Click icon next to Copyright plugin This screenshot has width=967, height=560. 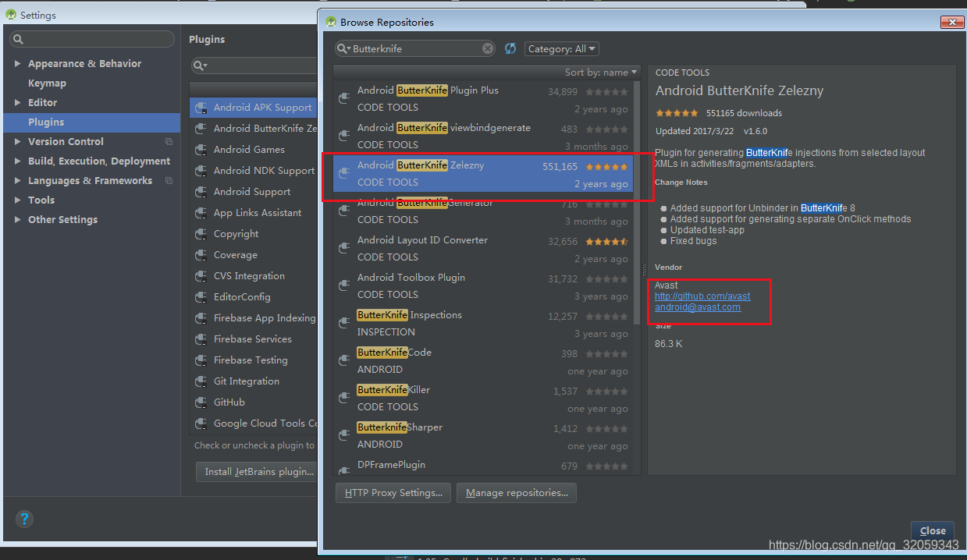[x=201, y=234]
